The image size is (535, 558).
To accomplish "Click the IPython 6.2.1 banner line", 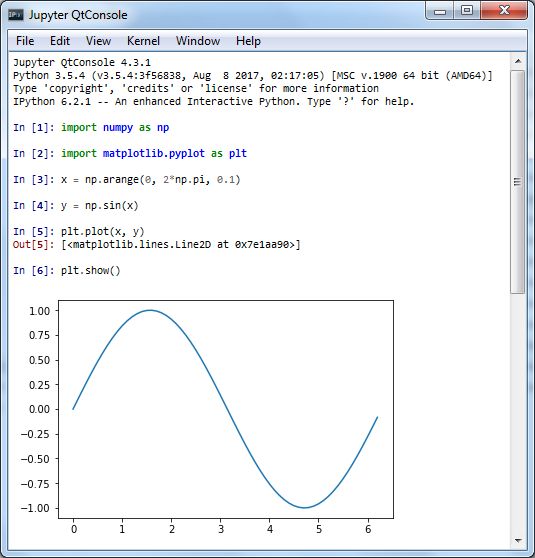I will click(x=214, y=101).
